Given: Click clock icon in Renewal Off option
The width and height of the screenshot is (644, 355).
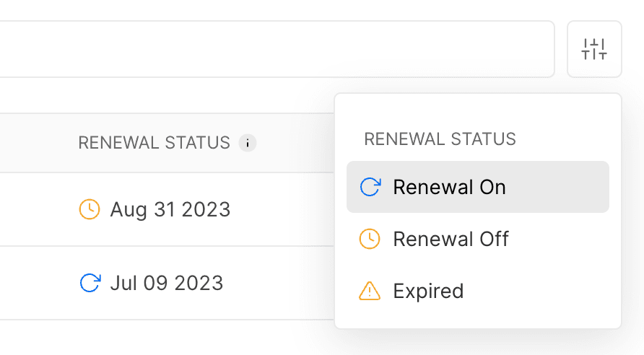Looking at the screenshot, I should pos(370,240).
